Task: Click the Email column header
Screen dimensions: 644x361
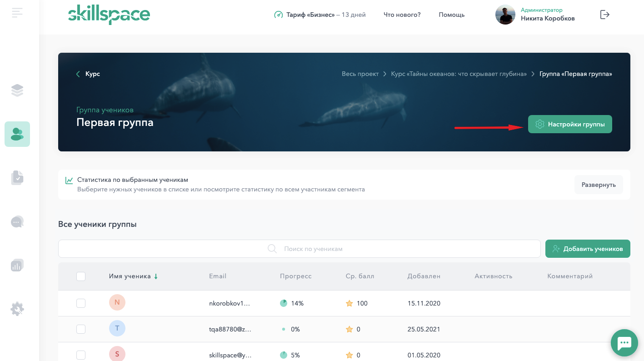Action: click(218, 276)
